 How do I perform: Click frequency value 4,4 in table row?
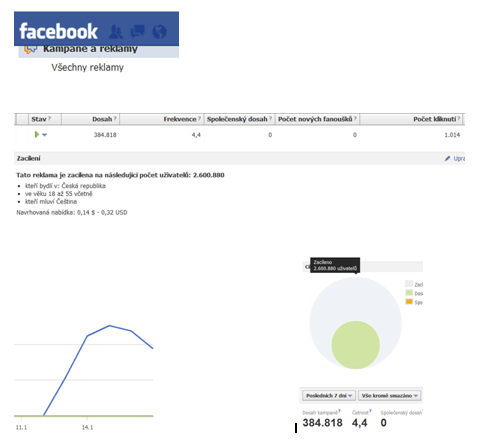coord(196,135)
